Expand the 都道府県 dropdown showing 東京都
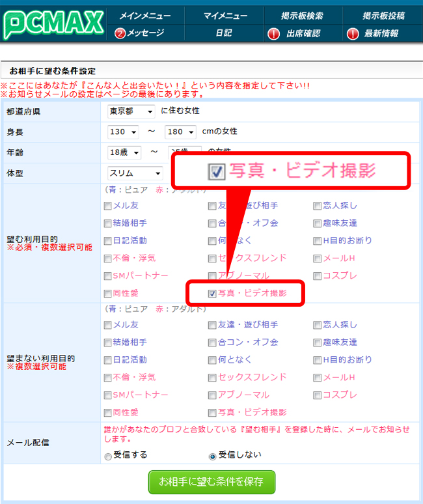The image size is (423, 504). [x=131, y=111]
